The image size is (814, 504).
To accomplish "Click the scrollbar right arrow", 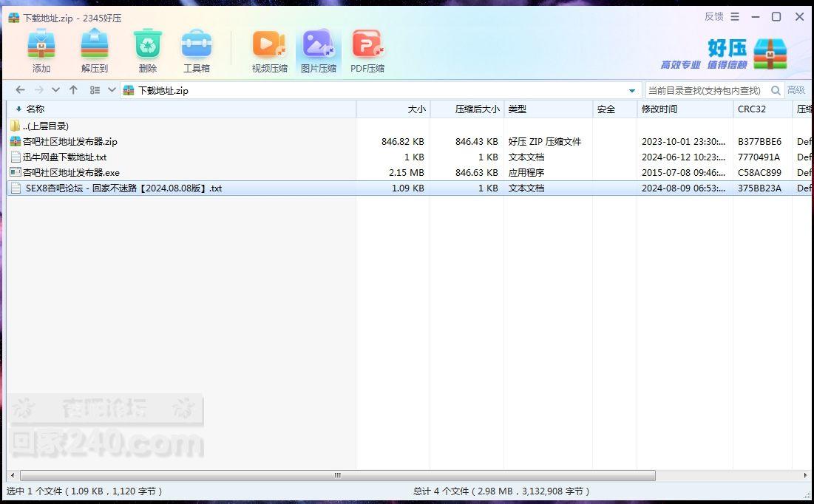I will point(805,475).
